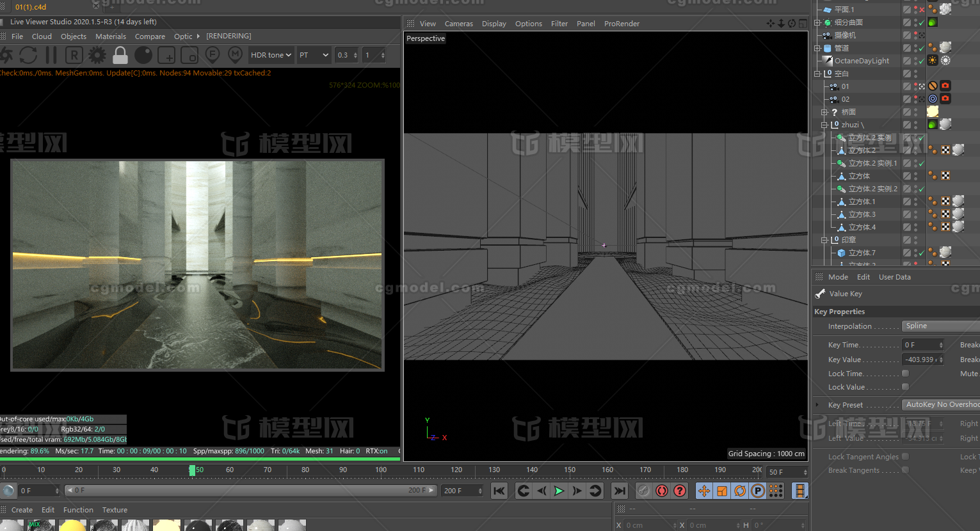
Task: Open the material manager Create menu
Action: point(22,510)
